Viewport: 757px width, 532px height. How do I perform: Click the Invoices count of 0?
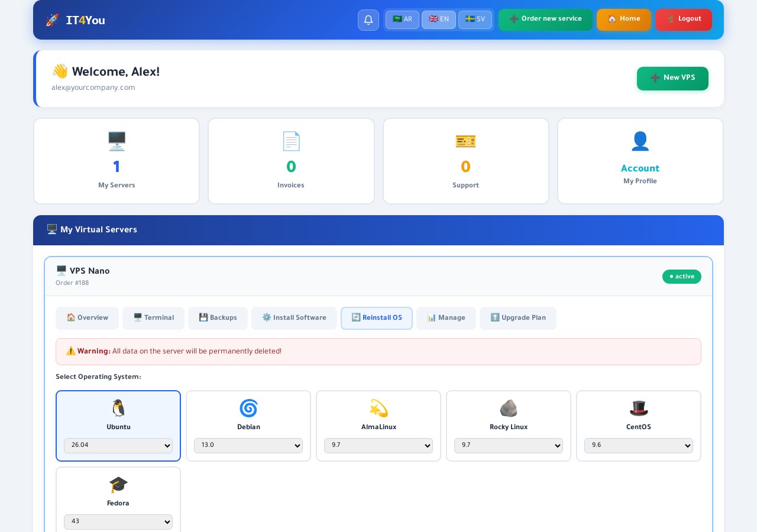[x=291, y=167]
